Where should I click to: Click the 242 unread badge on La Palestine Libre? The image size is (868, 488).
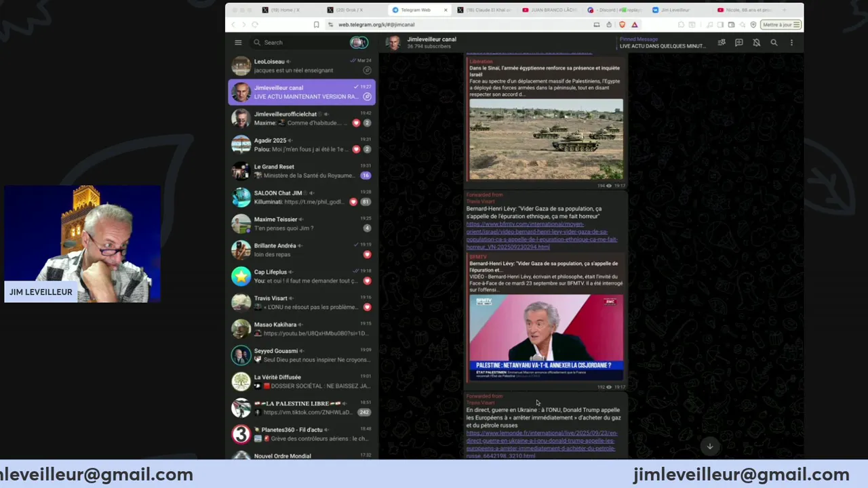(364, 412)
